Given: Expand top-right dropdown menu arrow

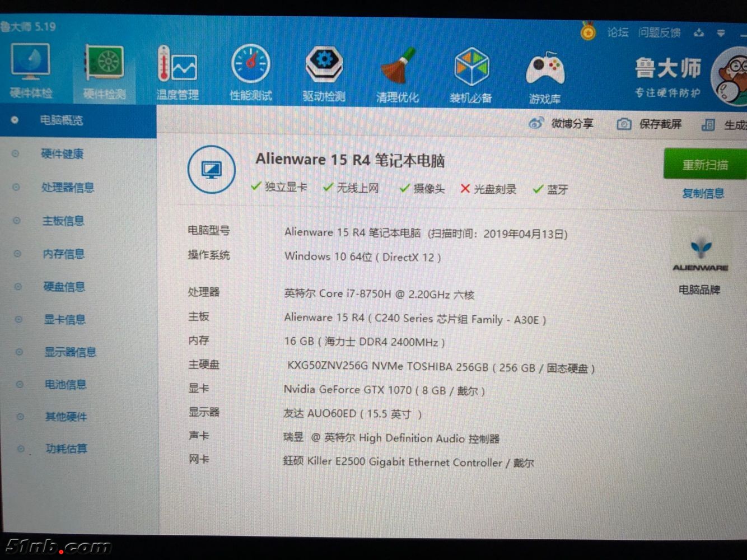Looking at the screenshot, I should point(721,34).
